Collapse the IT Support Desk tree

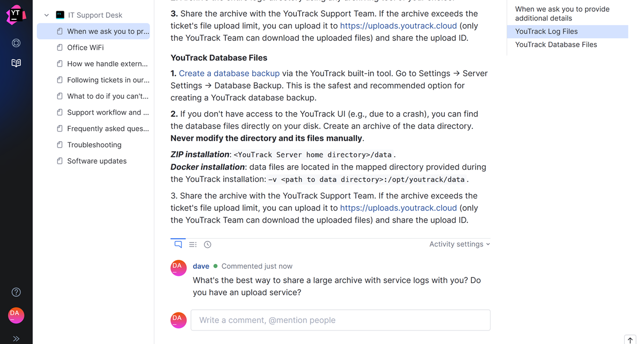(47, 15)
